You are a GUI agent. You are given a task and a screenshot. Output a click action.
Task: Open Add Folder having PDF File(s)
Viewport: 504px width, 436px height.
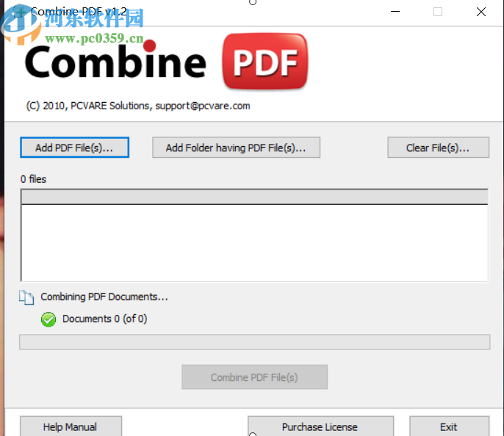(237, 148)
